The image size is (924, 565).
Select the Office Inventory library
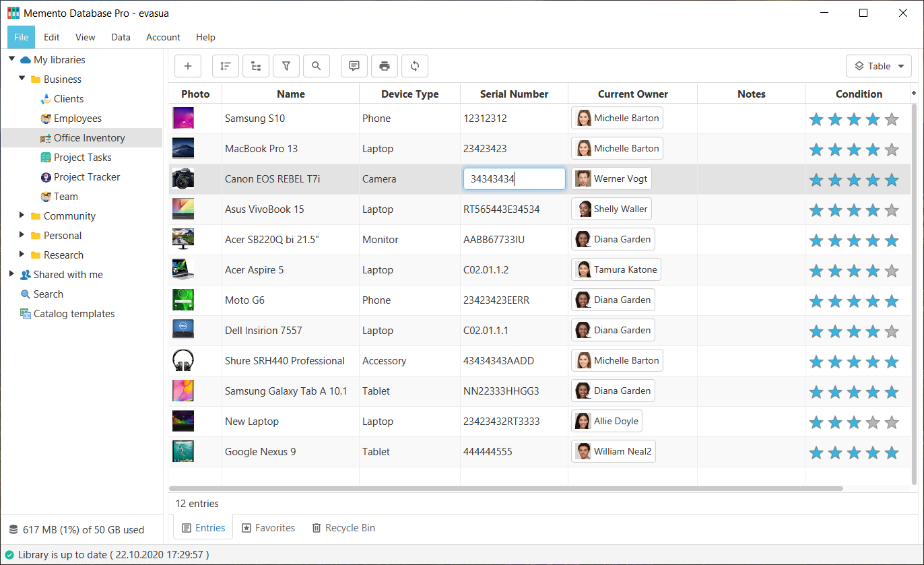(82, 138)
